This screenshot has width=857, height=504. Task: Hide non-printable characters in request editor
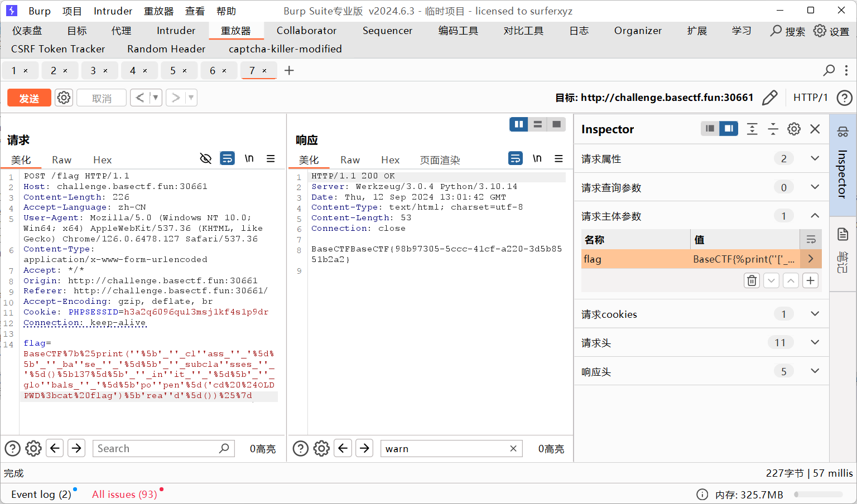coord(206,159)
